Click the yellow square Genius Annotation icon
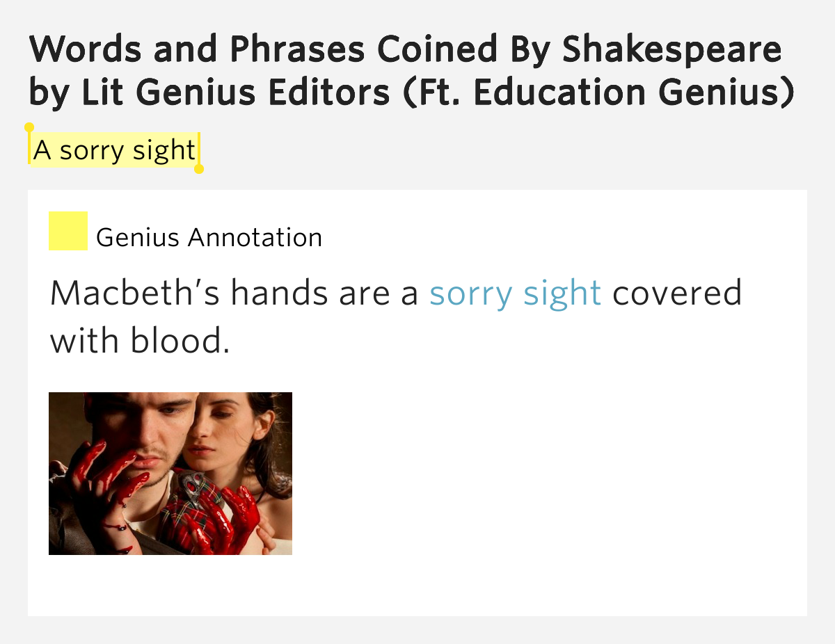The height and width of the screenshot is (644, 835). 68,231
